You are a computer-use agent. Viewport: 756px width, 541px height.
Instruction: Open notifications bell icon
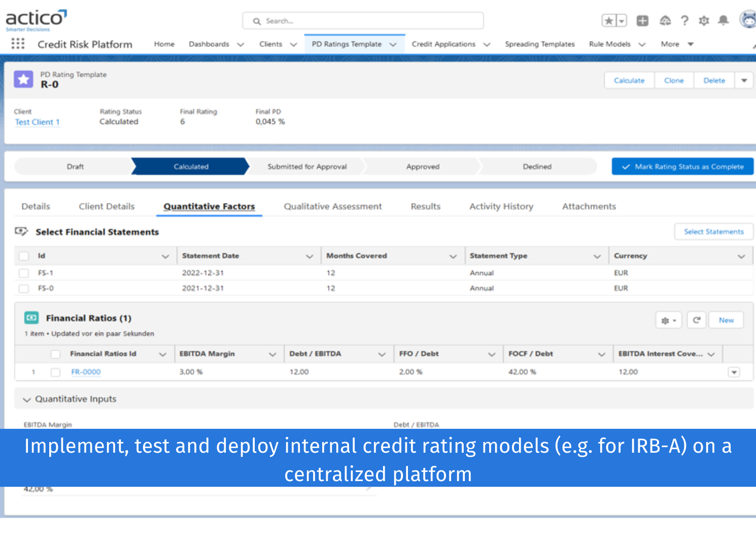coord(724,20)
